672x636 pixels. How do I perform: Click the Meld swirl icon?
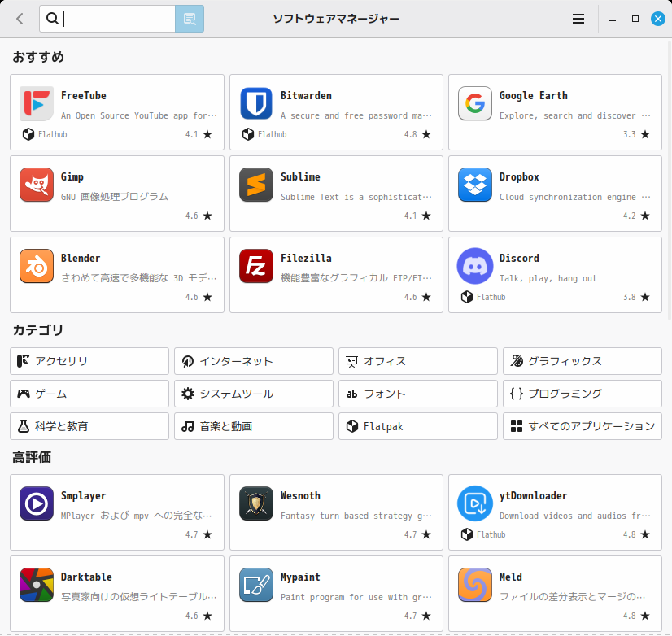[x=475, y=585]
